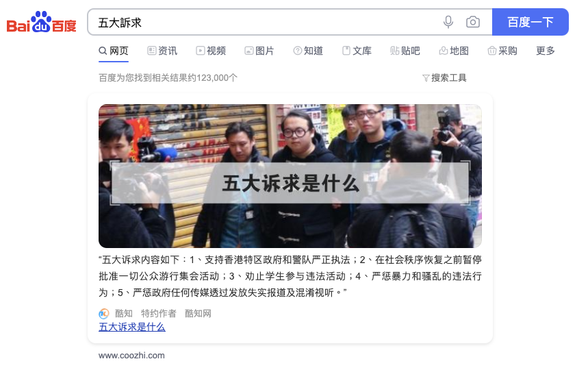The image size is (588, 370).
Task: Switch to the 文库 tab
Action: pos(357,51)
